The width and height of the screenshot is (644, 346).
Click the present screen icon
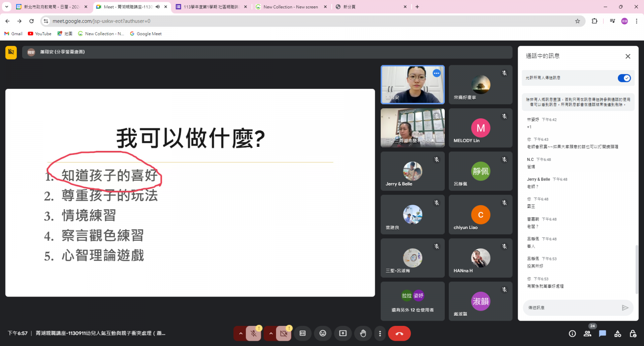343,333
